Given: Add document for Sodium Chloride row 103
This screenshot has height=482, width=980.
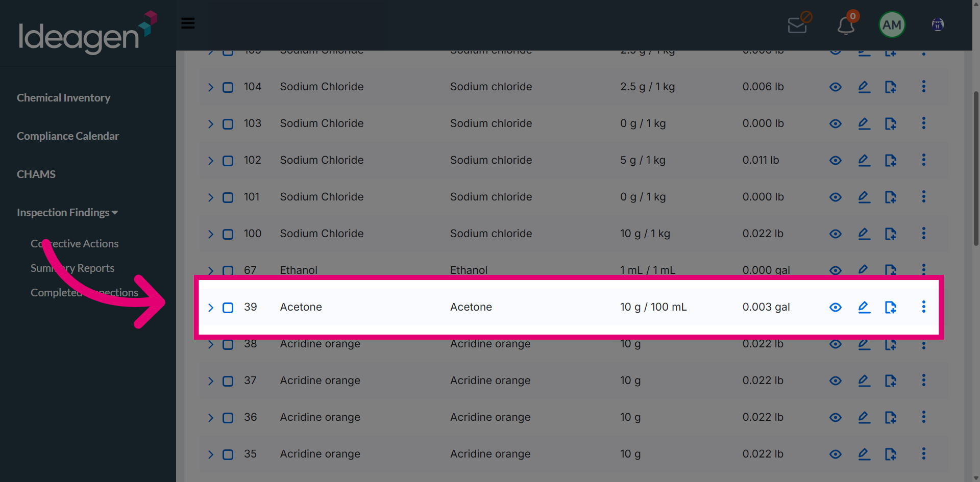Looking at the screenshot, I should point(891,123).
